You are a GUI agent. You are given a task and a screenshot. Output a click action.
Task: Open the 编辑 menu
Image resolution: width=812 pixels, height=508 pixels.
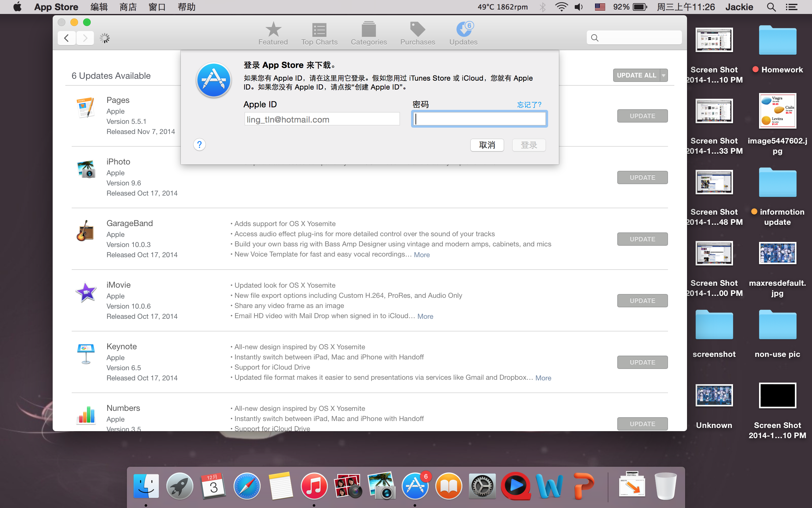(x=99, y=7)
